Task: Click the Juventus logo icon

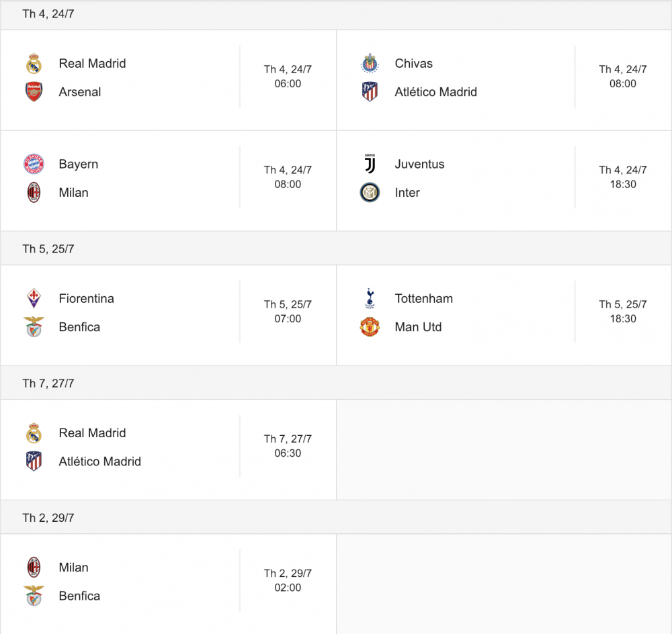Action: 370,165
